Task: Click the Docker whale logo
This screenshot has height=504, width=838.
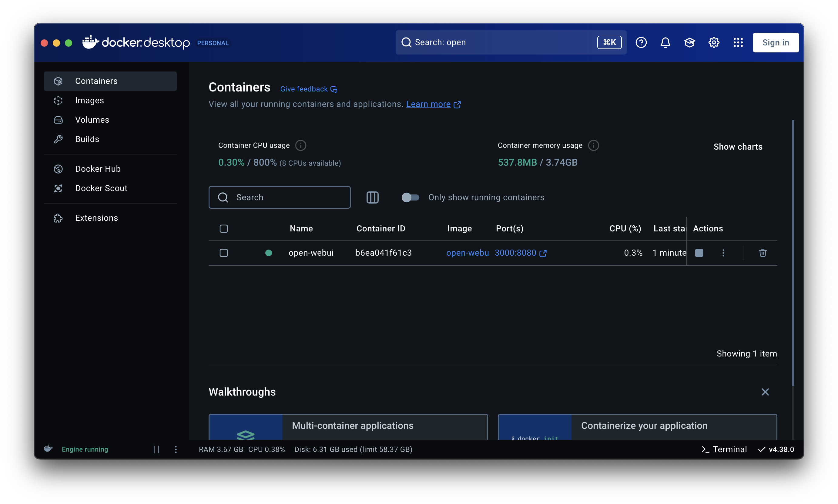Action: click(90, 42)
